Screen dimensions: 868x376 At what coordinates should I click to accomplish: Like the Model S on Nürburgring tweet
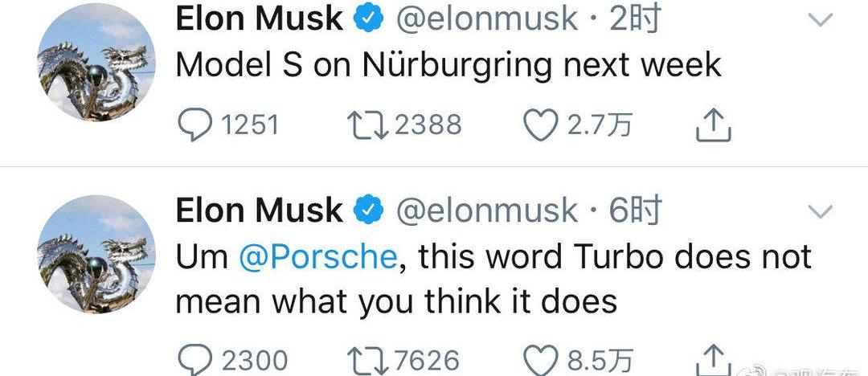click(542, 125)
